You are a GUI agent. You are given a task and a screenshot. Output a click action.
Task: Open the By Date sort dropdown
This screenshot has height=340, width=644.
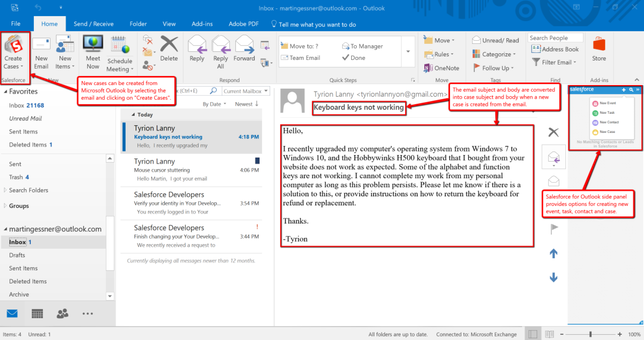215,104
